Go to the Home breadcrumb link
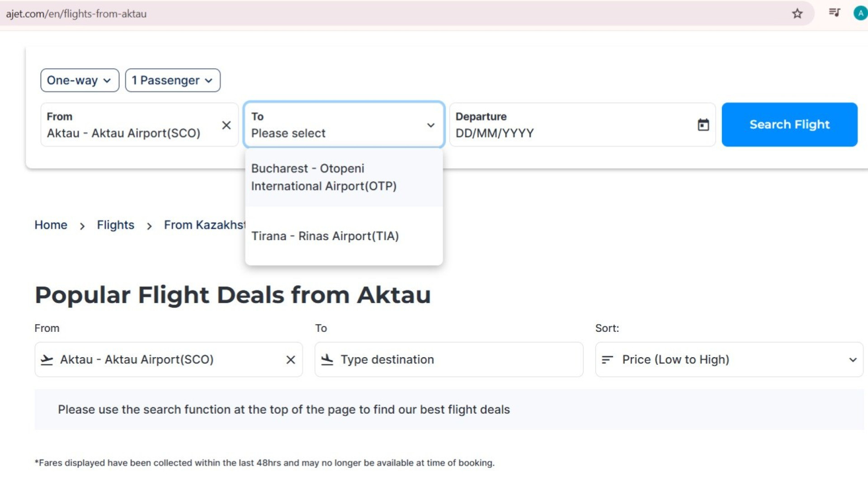Screen dimensions: 868x486 (51, 225)
